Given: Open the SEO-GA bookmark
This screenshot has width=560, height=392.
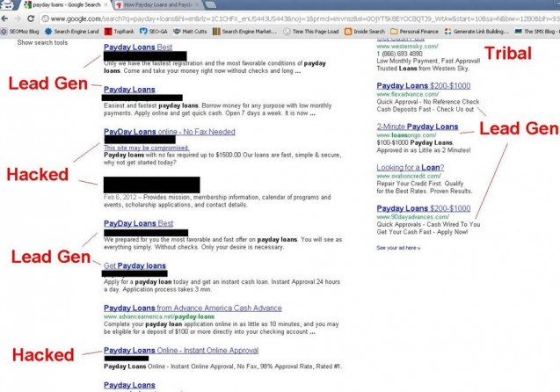Looking at the screenshot, I should click(154, 32).
